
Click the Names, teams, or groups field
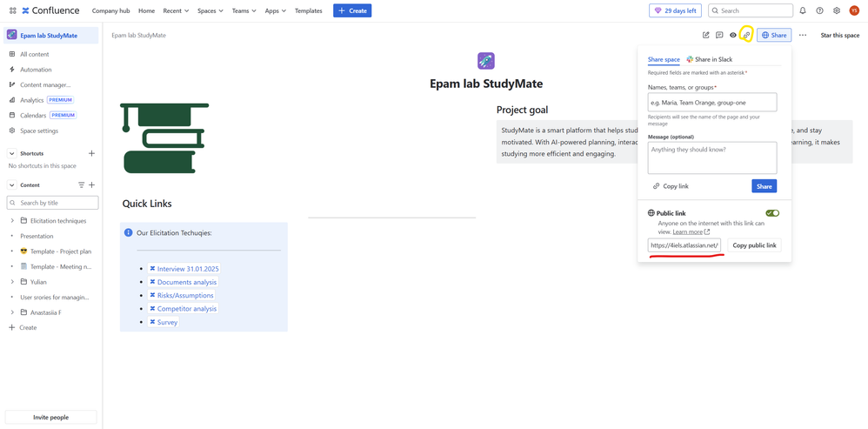[x=712, y=102]
